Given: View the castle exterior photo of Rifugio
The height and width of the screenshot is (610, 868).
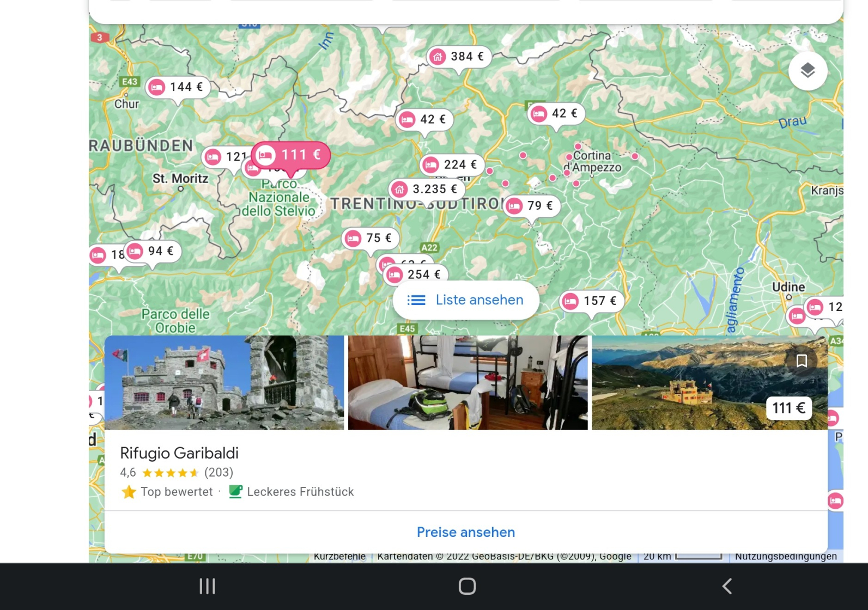Looking at the screenshot, I should 224,382.
